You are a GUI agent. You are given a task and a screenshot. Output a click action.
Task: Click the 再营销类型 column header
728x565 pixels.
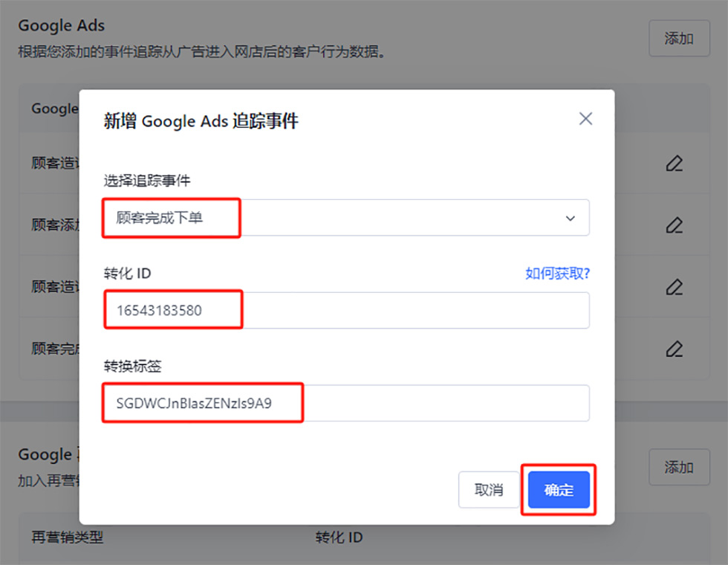click(67, 537)
